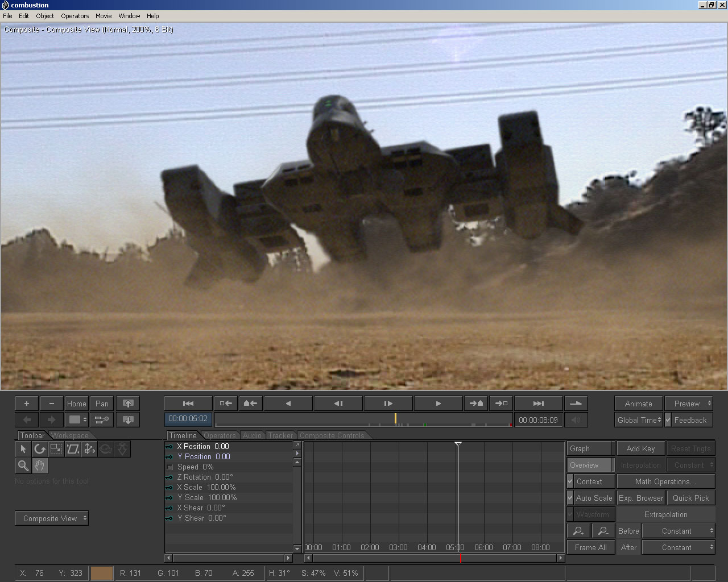Play the composite backward
The image size is (728, 582).
288,404
